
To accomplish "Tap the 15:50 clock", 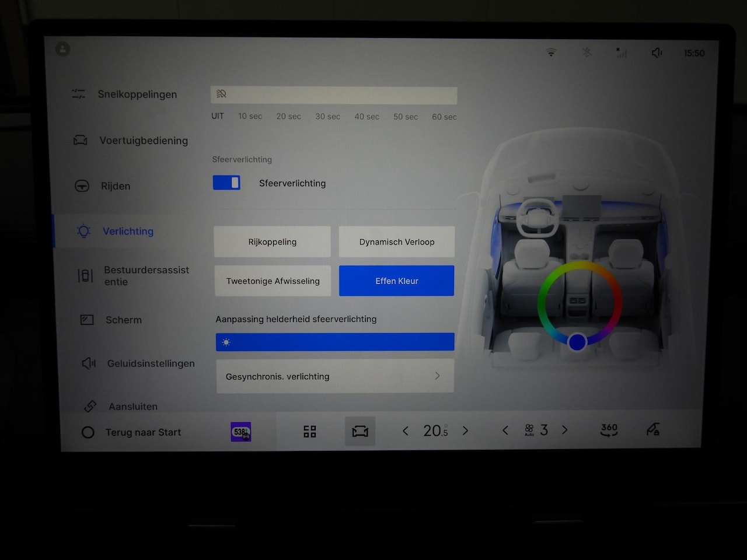I will coord(694,53).
